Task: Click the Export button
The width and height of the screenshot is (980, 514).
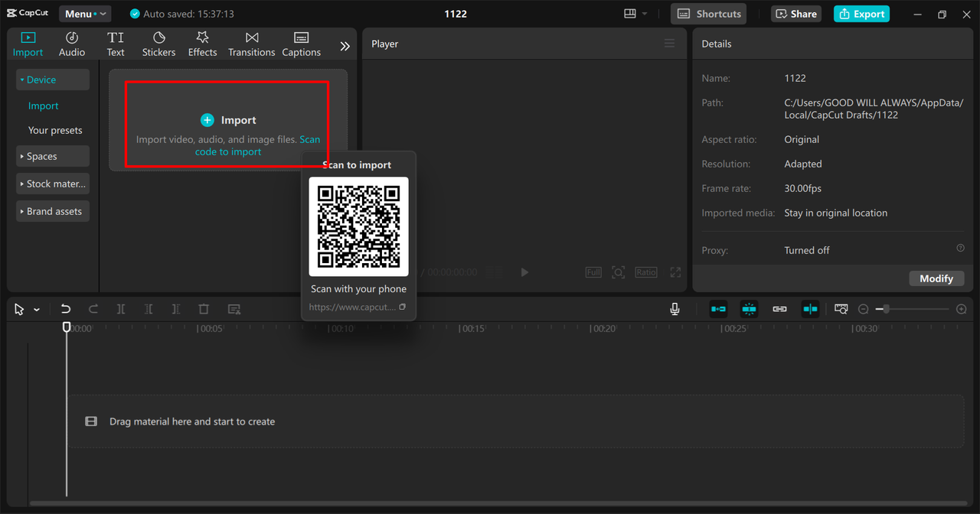Action: point(861,14)
